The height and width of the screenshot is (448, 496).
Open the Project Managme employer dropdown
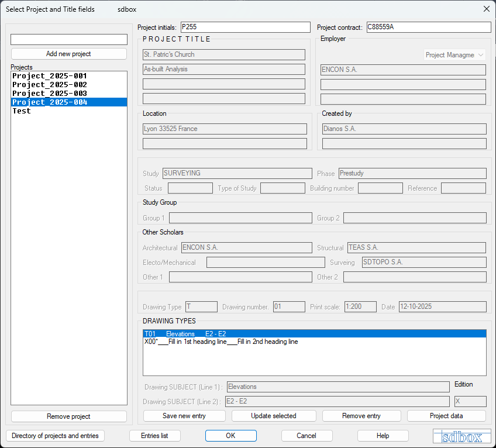(454, 55)
